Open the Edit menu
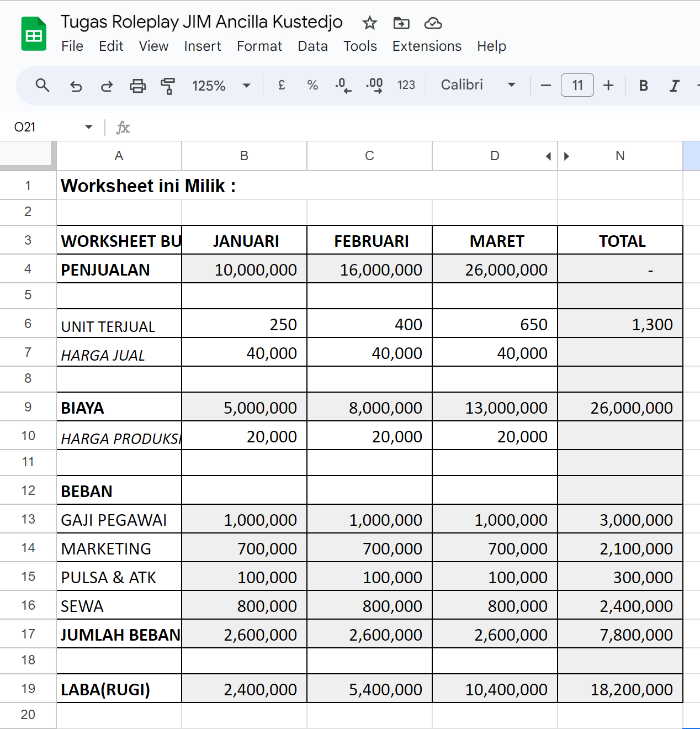The width and height of the screenshot is (700, 729). click(111, 46)
